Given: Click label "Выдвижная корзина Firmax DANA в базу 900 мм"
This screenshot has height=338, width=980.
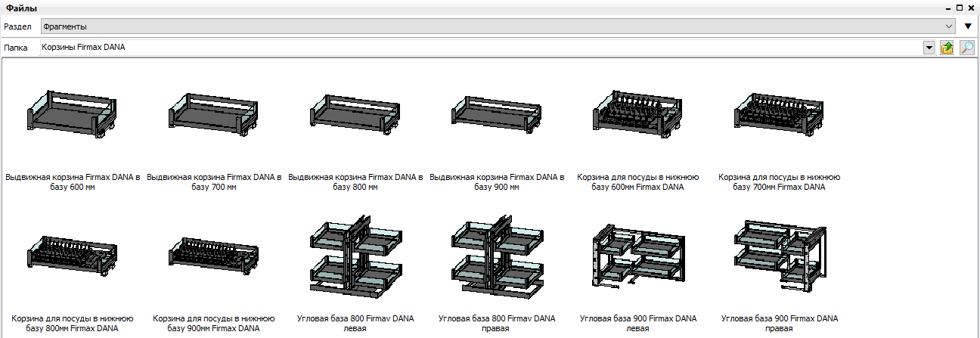Looking at the screenshot, I should [x=497, y=182].
